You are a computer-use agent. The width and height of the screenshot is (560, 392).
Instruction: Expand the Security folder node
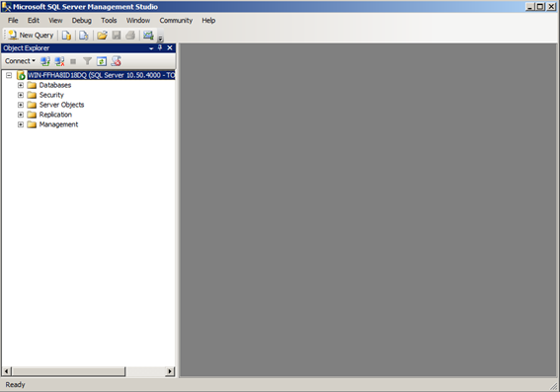(21, 95)
